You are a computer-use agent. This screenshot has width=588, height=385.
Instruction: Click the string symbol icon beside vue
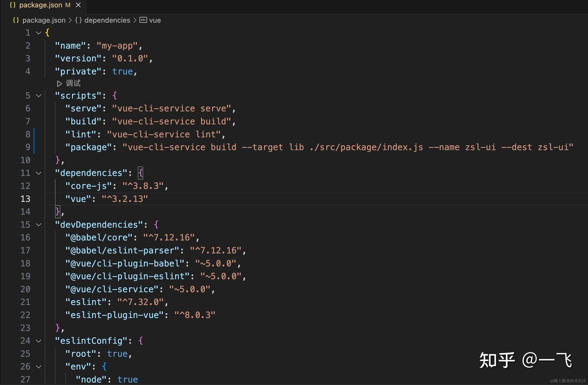coord(143,20)
